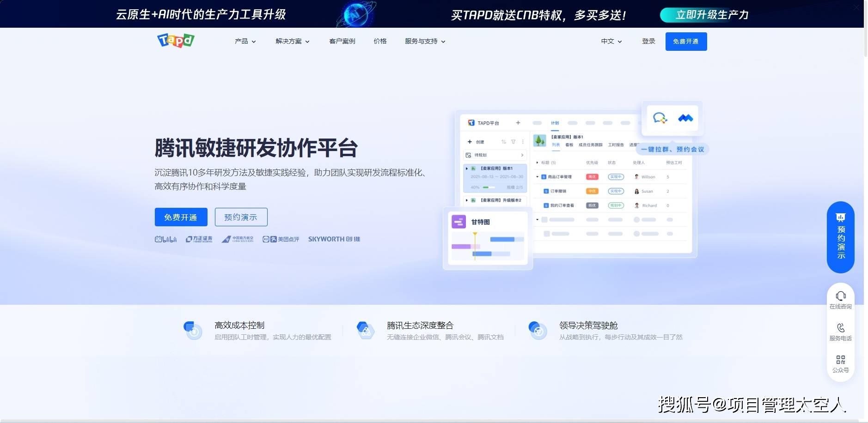Click the 服务电话 phone icon
Viewport: 868px width, 423px height.
click(x=840, y=328)
